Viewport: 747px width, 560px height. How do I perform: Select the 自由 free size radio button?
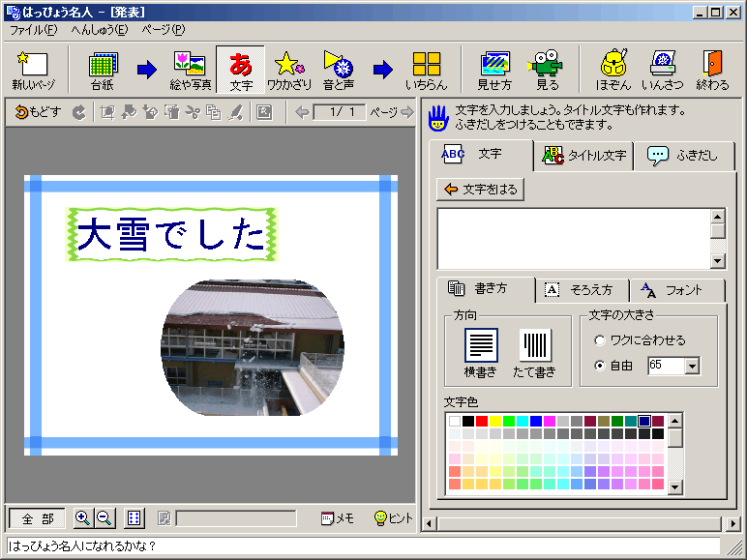coord(600,366)
